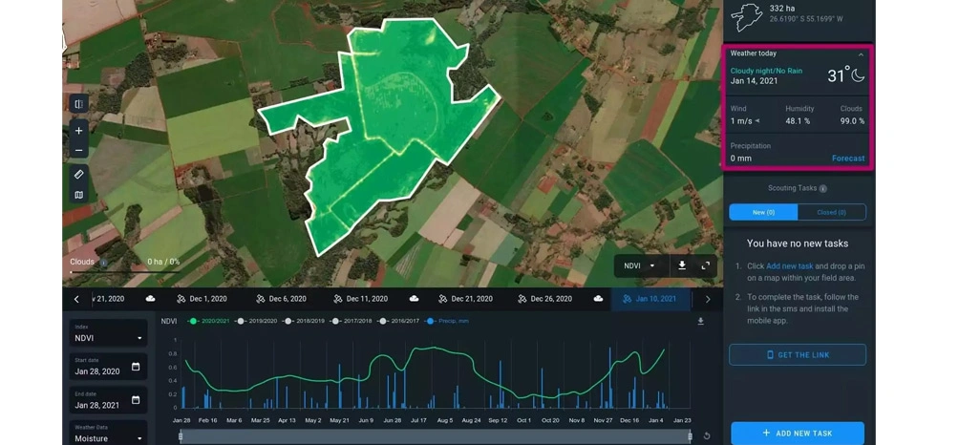This screenshot has height=445, width=980.
Task: Switch to the Closed (0) tasks tab
Action: pos(831,213)
